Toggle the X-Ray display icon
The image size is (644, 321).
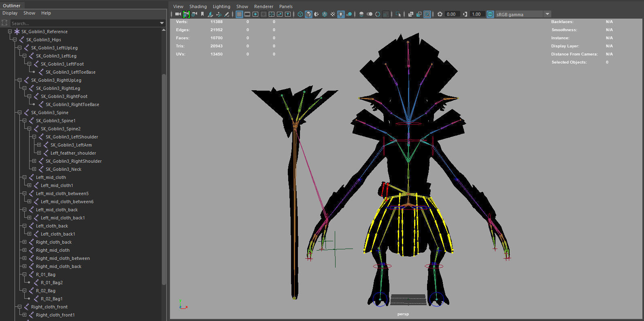click(x=410, y=14)
